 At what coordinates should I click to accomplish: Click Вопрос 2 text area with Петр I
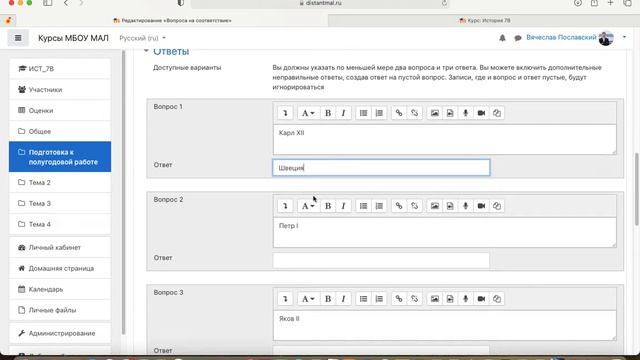[444, 232]
